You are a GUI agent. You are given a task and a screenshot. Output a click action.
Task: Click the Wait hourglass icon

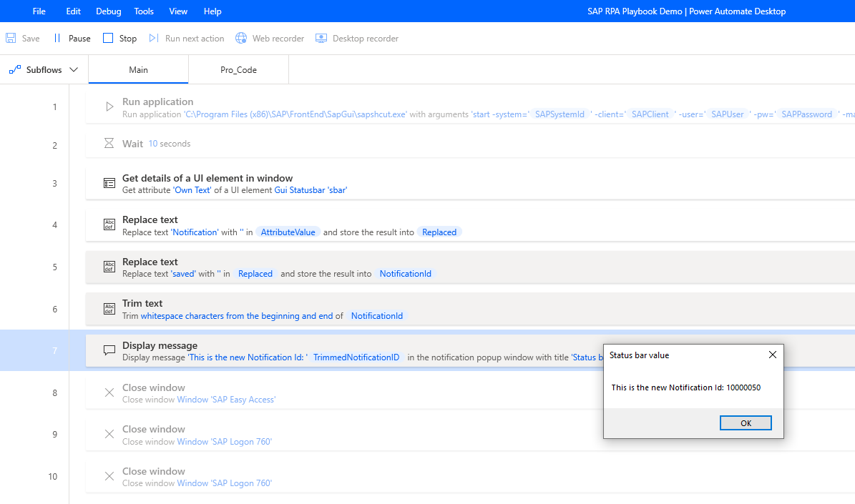(x=109, y=143)
